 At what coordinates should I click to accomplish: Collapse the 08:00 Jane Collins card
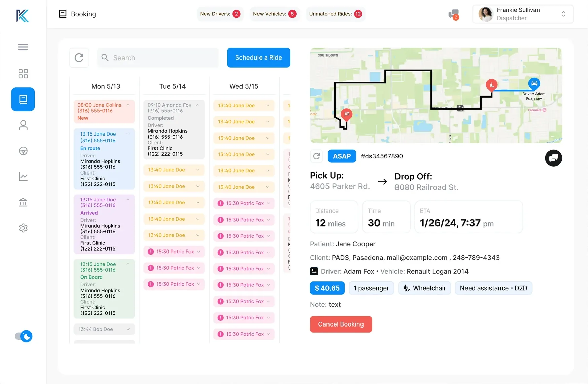pos(128,105)
